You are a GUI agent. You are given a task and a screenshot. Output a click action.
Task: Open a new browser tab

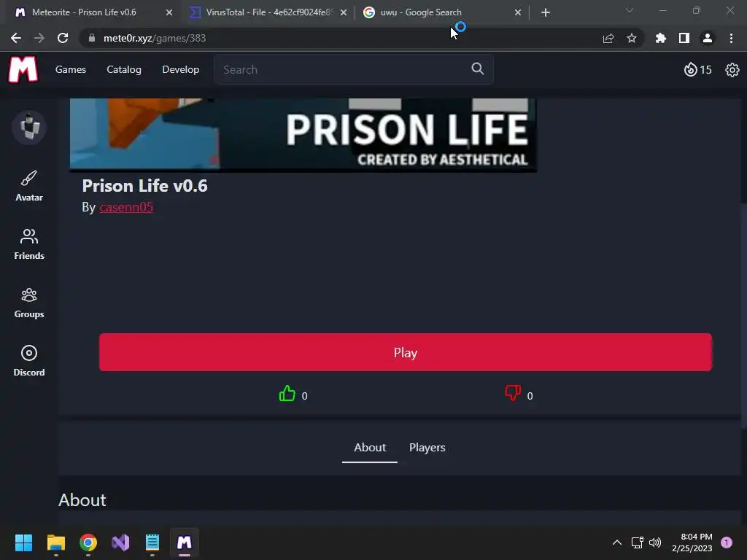546,12
